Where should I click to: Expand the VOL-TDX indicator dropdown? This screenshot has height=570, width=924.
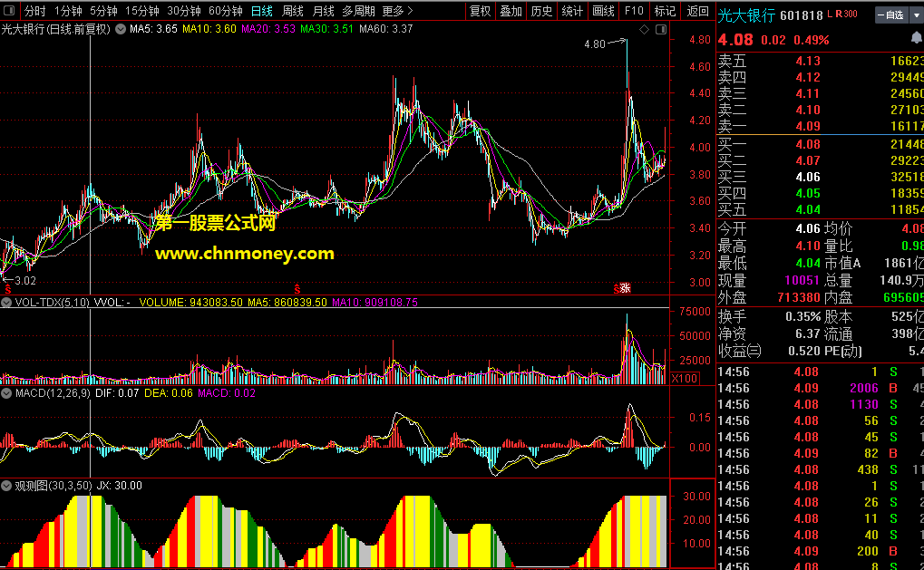point(6,303)
